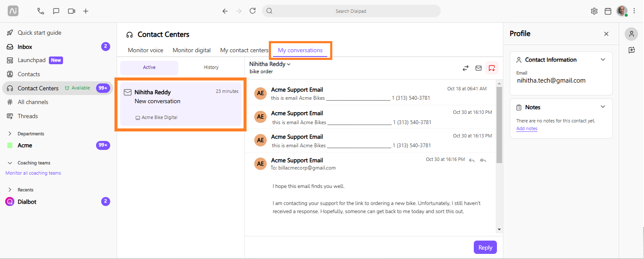Collapse the Notes section
This screenshot has width=644, height=259.
[603, 107]
